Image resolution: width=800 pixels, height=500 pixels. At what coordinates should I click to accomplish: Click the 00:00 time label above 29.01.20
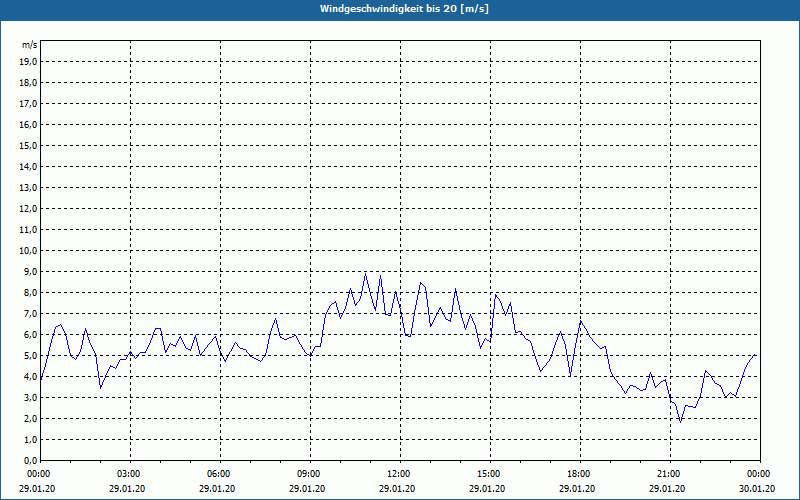click(x=37, y=474)
